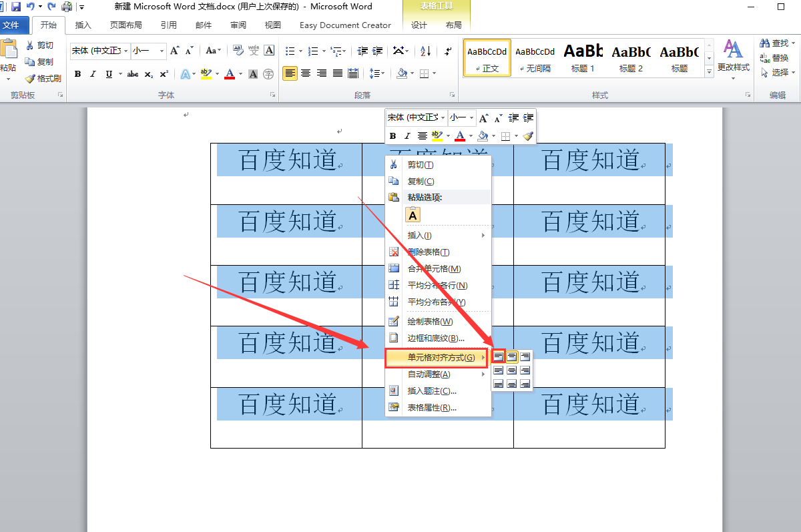This screenshot has height=532, width=801.
Task: Click Grow Font icon in mini toolbar
Action: (x=483, y=117)
